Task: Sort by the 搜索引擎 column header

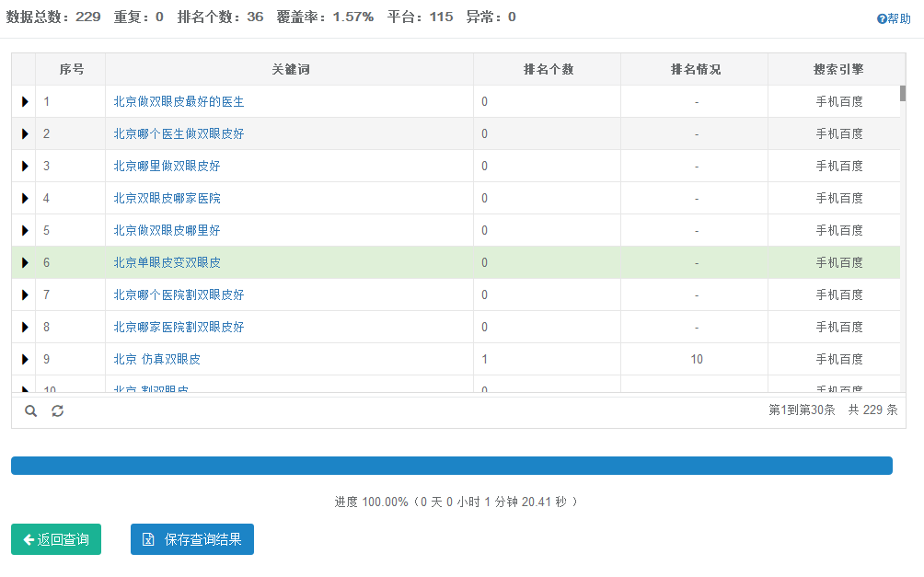Action: click(x=837, y=70)
